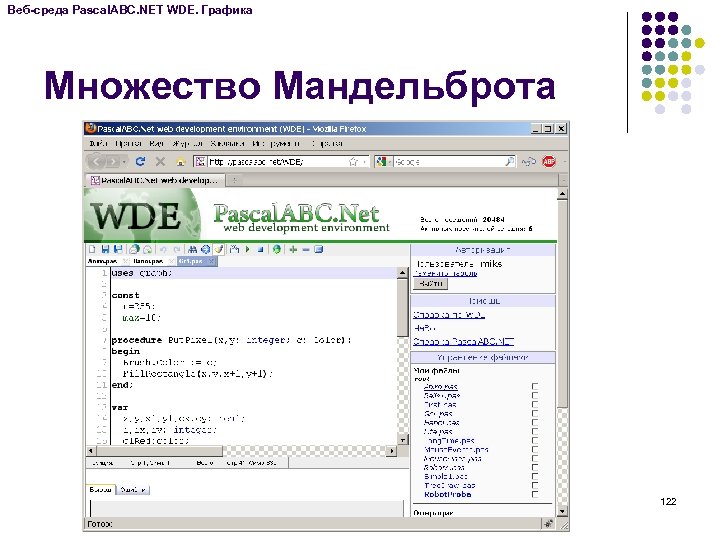Click the Undo arrow in WDE toolbar
The image size is (720, 540).
(163, 249)
